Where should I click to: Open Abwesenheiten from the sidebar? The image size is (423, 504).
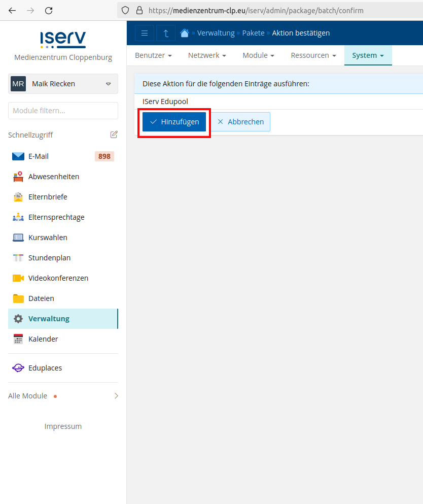[x=53, y=177]
